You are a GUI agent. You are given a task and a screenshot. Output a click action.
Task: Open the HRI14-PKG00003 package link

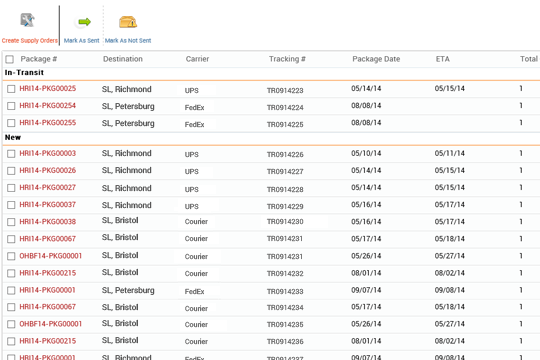coord(48,153)
